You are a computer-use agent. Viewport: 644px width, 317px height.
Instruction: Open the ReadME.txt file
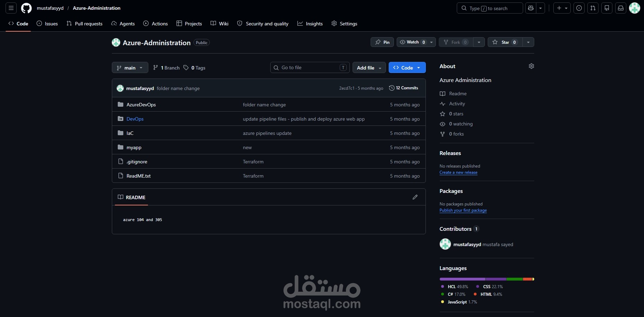coord(139,176)
